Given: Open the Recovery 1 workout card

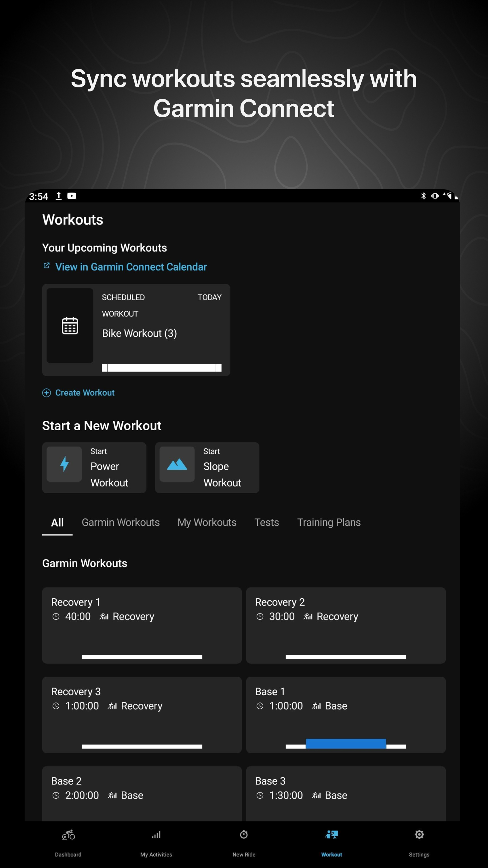Looking at the screenshot, I should click(142, 625).
